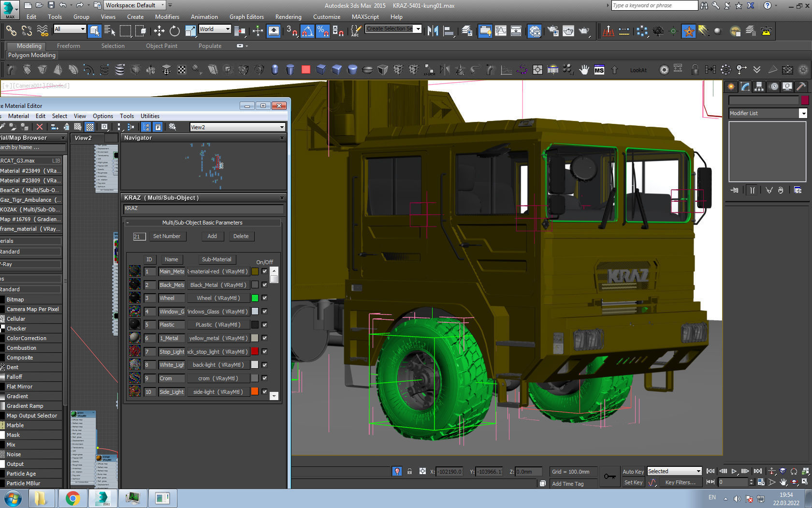Viewport: 812px width, 508px height.
Task: Open Key Filters dialog
Action: (x=680, y=482)
